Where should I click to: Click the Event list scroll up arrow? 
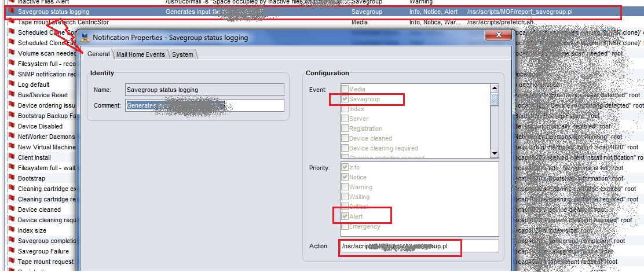[x=495, y=88]
